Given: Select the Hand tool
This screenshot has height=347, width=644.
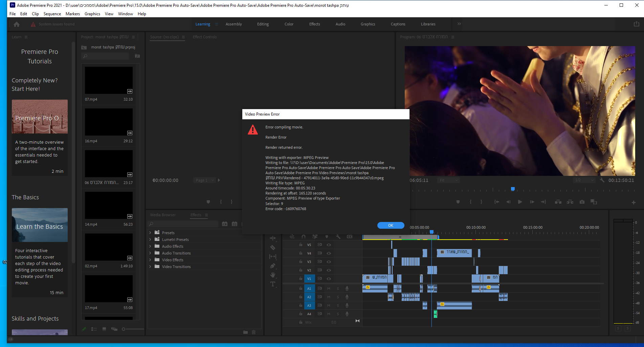Looking at the screenshot, I should pos(273,275).
